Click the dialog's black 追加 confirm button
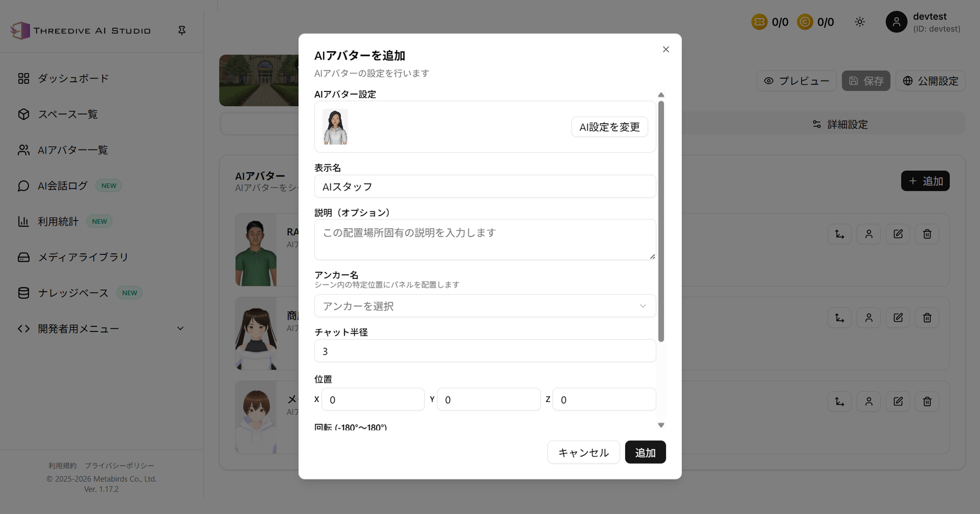 coord(645,452)
